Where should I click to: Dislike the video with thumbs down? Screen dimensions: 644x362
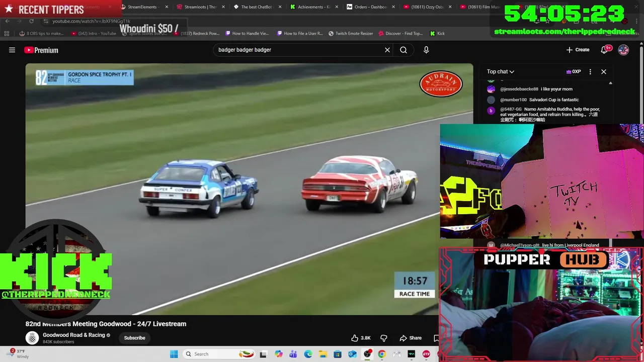click(x=383, y=338)
